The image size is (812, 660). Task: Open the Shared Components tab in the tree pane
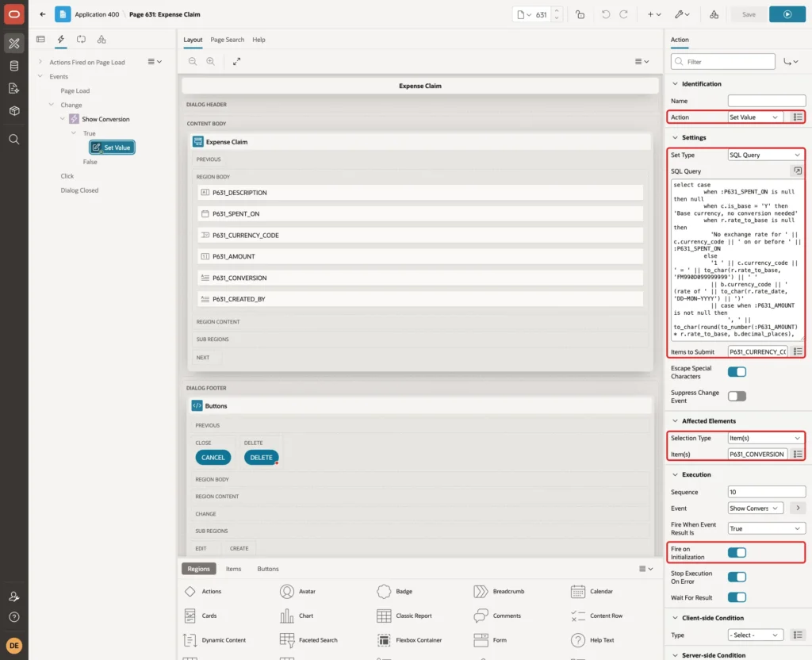[x=101, y=39]
